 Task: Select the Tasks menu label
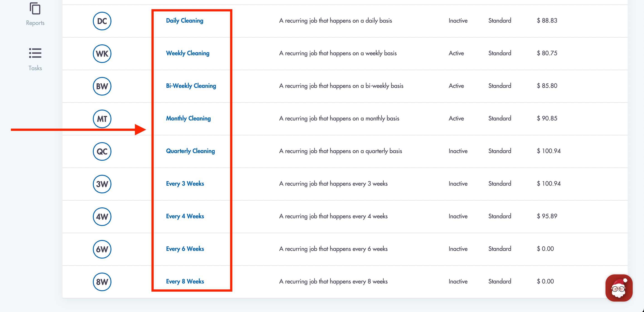point(35,68)
